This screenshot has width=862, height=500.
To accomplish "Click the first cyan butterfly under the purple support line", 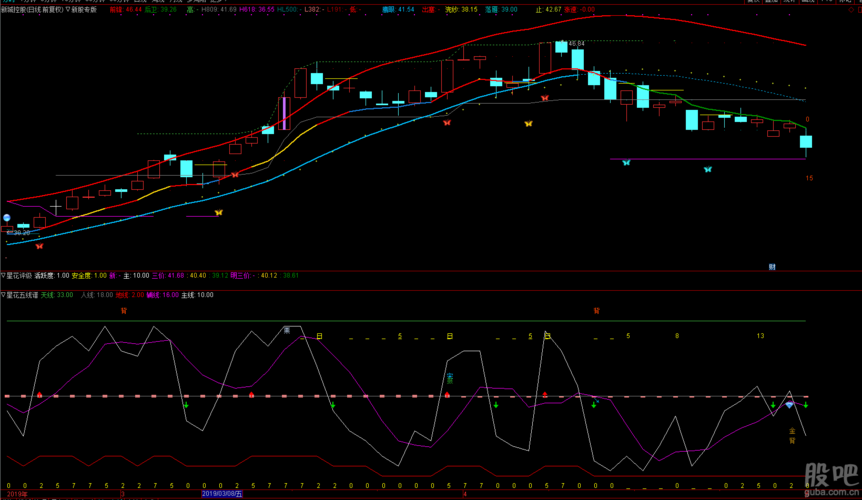I will (626, 163).
